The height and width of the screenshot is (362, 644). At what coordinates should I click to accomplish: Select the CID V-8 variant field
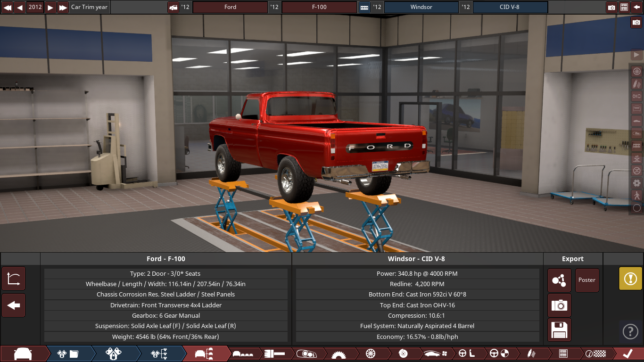pos(510,7)
